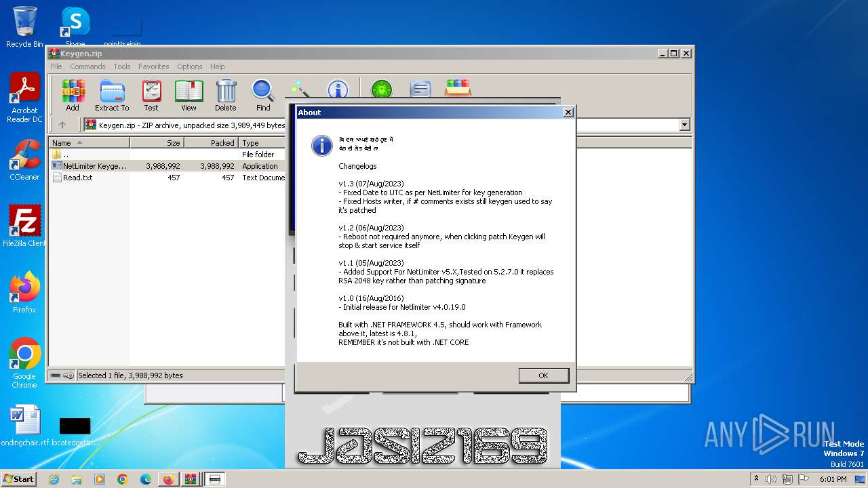Image resolution: width=868 pixels, height=488 pixels.
Task: Launch Internet Explorer from the taskbar
Action: (x=54, y=479)
